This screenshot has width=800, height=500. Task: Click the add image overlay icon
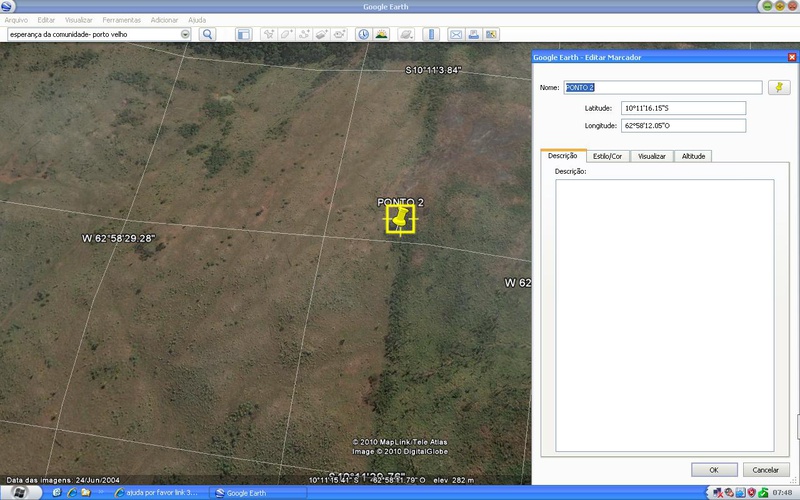click(321, 34)
